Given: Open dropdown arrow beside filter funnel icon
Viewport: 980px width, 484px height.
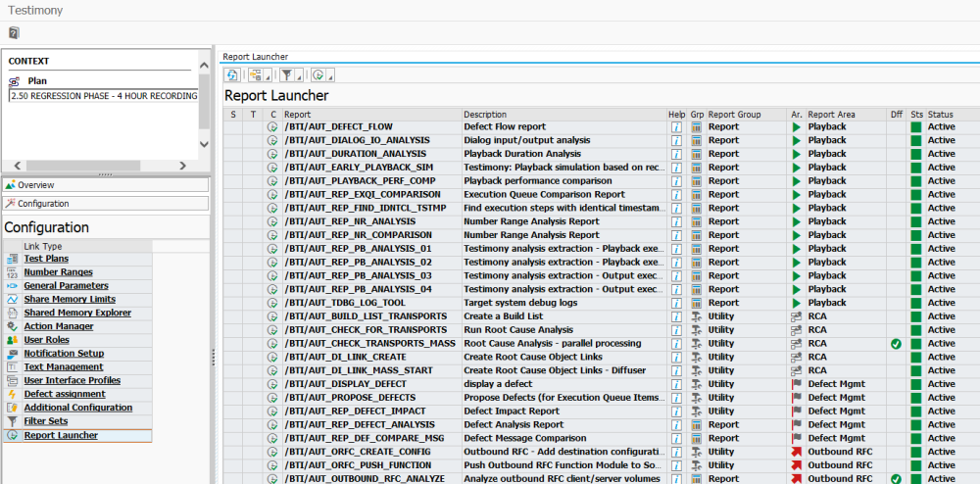Looking at the screenshot, I should tap(299, 75).
